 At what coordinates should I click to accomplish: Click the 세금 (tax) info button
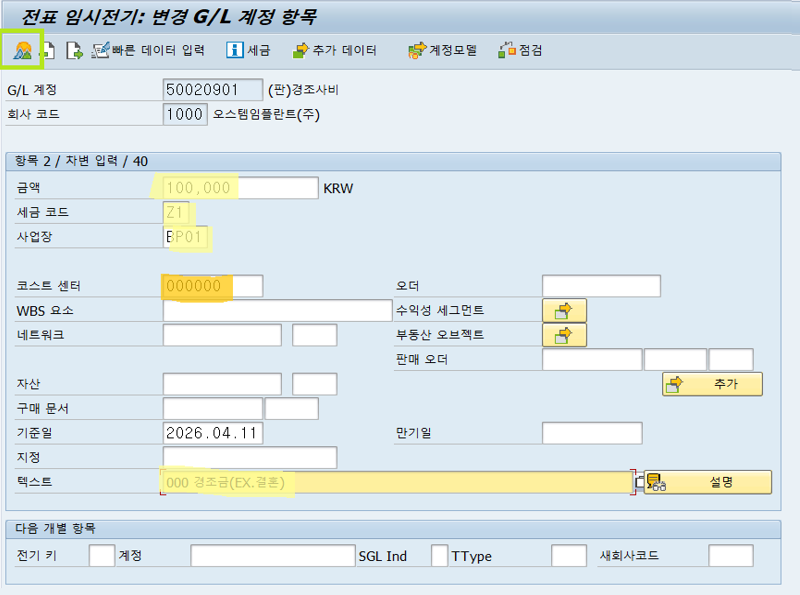click(x=249, y=50)
